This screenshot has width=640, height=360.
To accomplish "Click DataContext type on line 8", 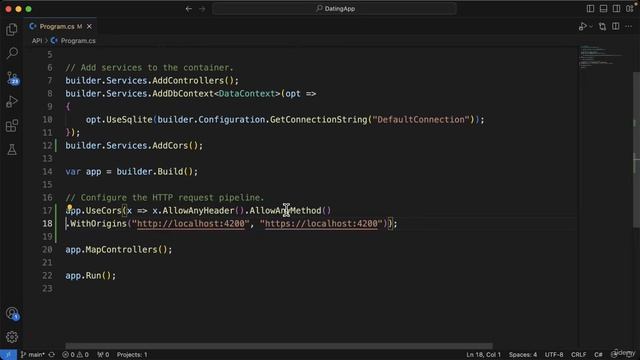I will pyautogui.click(x=247, y=94).
